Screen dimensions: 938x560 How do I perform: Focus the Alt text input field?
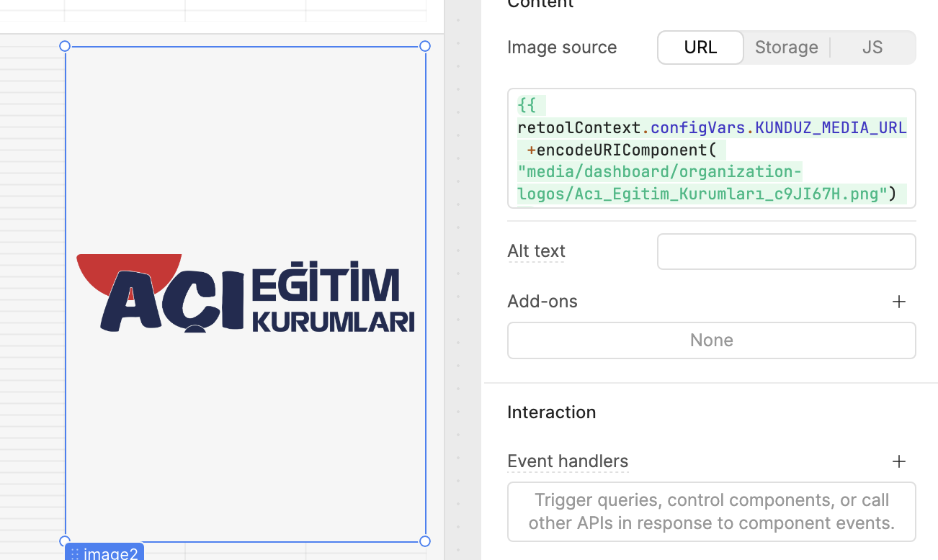[x=786, y=251]
